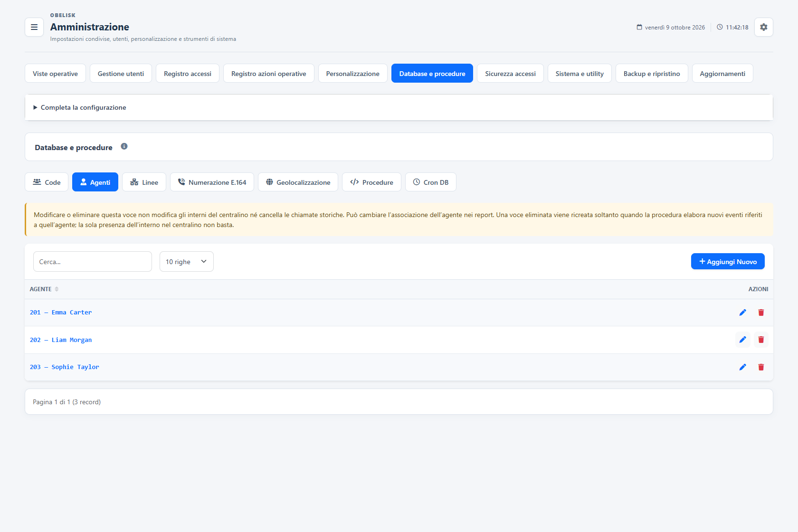Click agent entry 202 — Liam Morgan

tap(61, 340)
